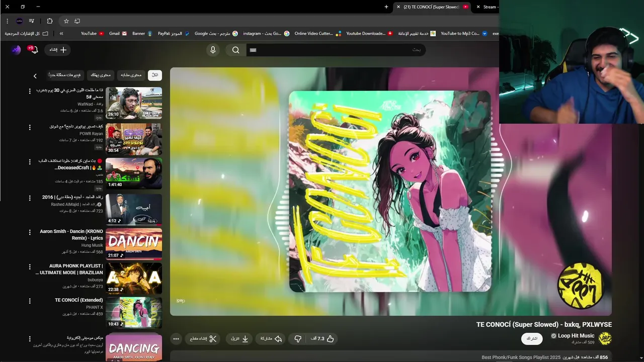Screen dimensions: 644x362
Task: Open the account avatar menu
Action: tap(16, 49)
